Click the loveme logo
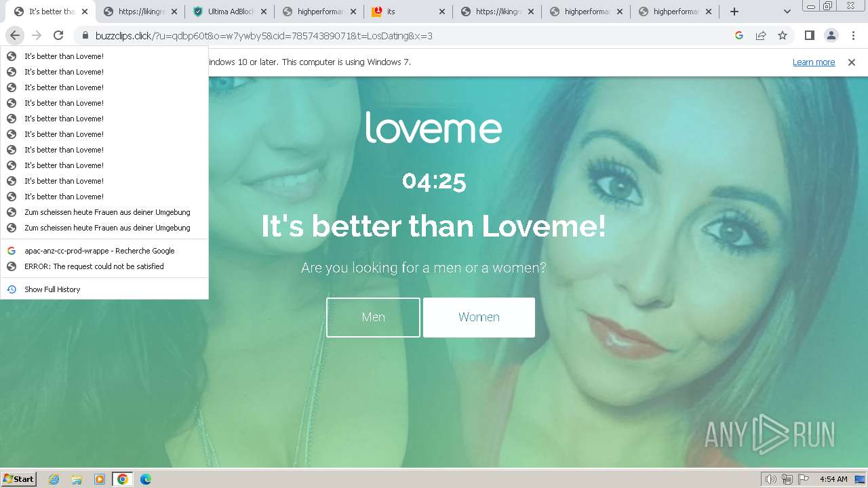 [434, 127]
